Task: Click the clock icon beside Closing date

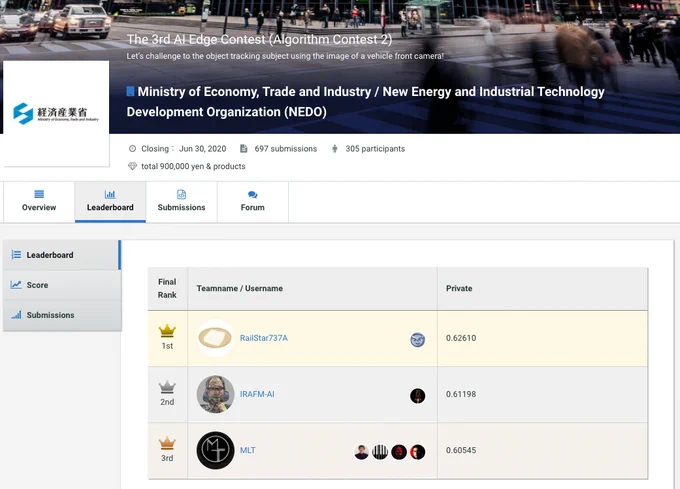Action: (132, 149)
